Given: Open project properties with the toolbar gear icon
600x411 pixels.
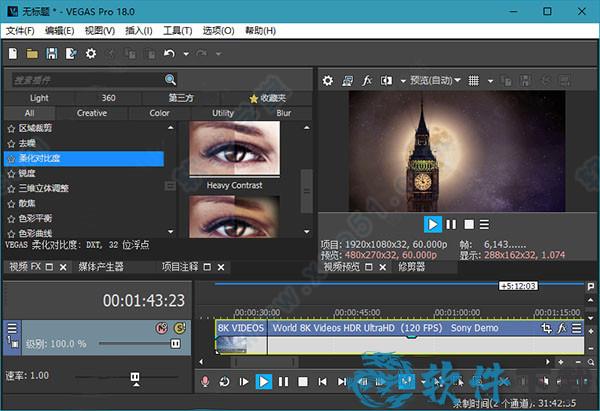Looking at the screenshot, I should click(x=91, y=53).
